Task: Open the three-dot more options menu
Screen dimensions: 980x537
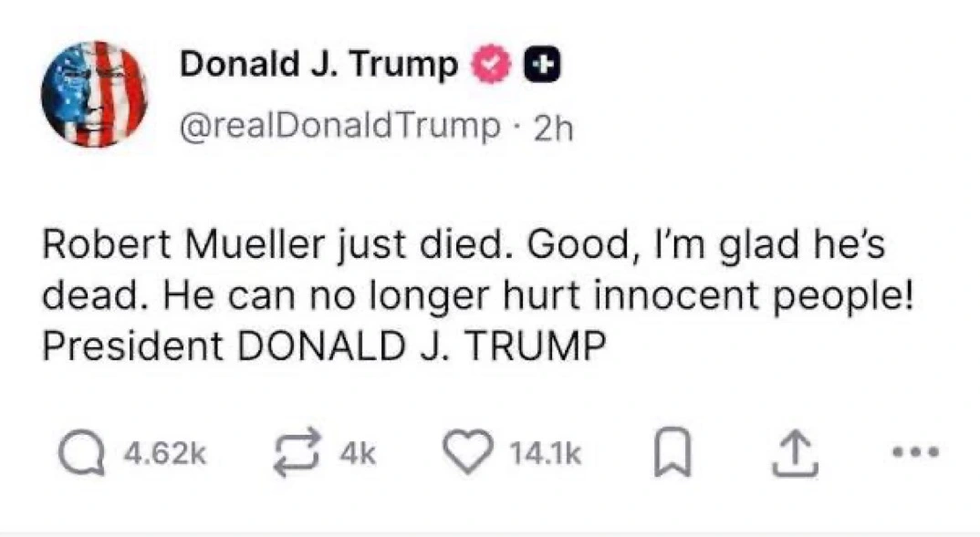Action: coord(913,451)
